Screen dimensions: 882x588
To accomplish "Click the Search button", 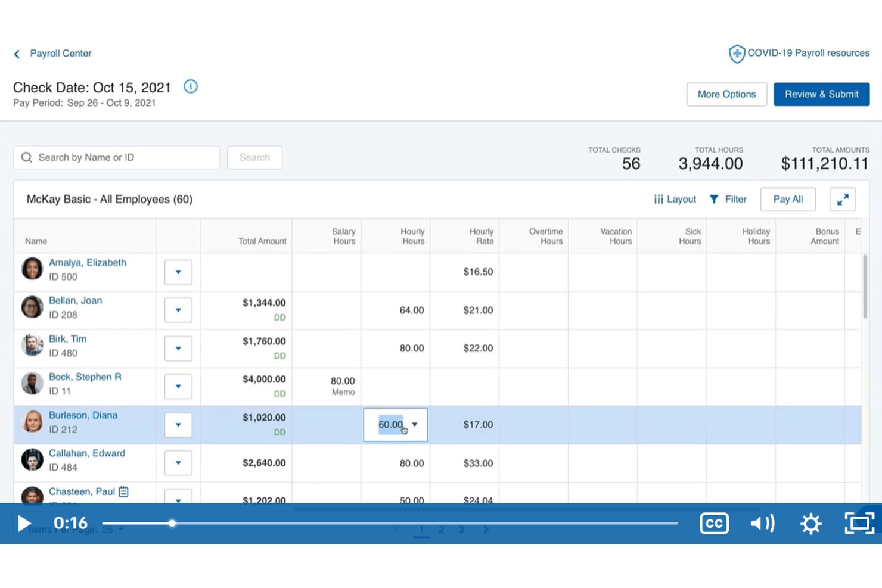I will point(254,157).
